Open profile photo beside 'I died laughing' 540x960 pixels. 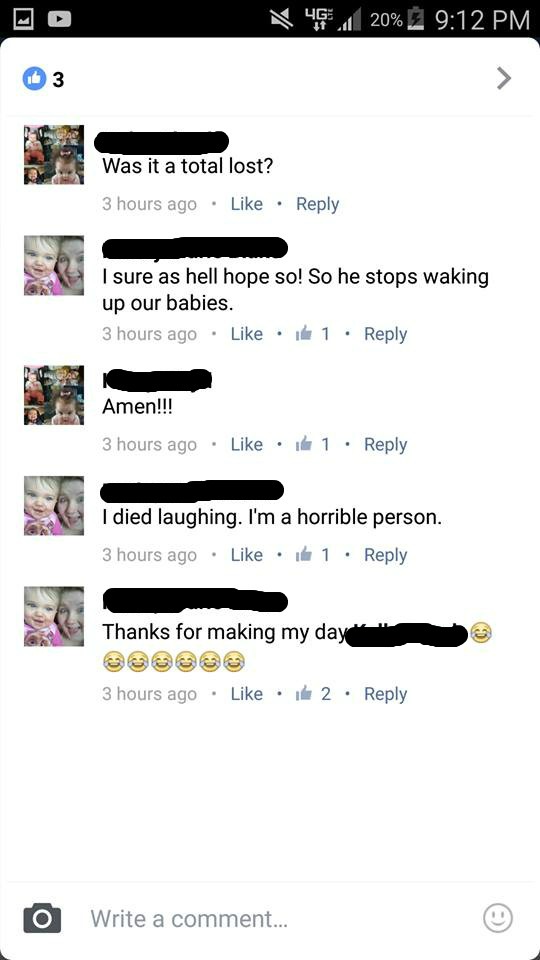[54, 506]
